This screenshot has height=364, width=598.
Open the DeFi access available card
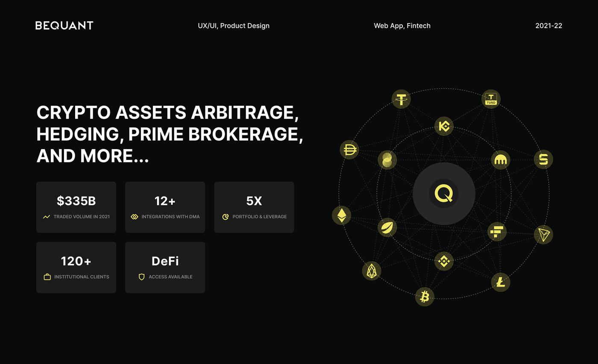(x=165, y=267)
